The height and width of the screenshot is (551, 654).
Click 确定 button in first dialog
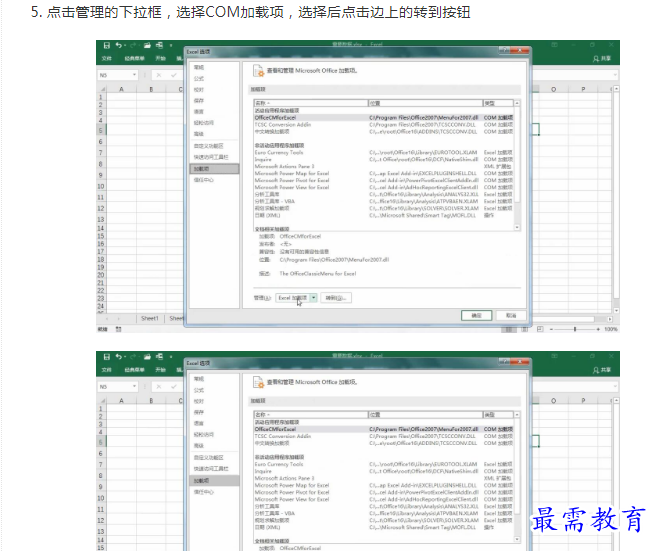(x=477, y=316)
